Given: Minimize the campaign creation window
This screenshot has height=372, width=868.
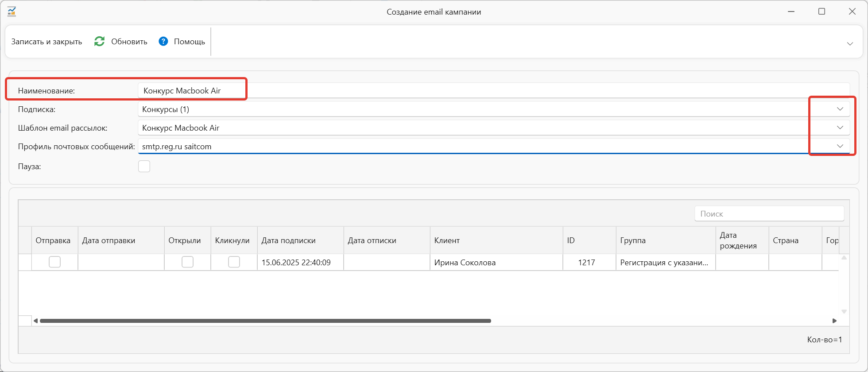Looking at the screenshot, I should (x=792, y=12).
